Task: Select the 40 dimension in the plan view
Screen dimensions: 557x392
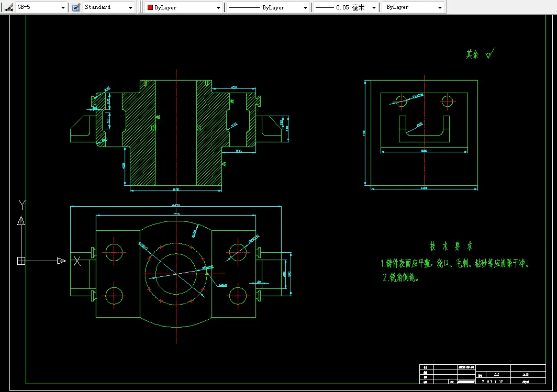Action: (259, 282)
